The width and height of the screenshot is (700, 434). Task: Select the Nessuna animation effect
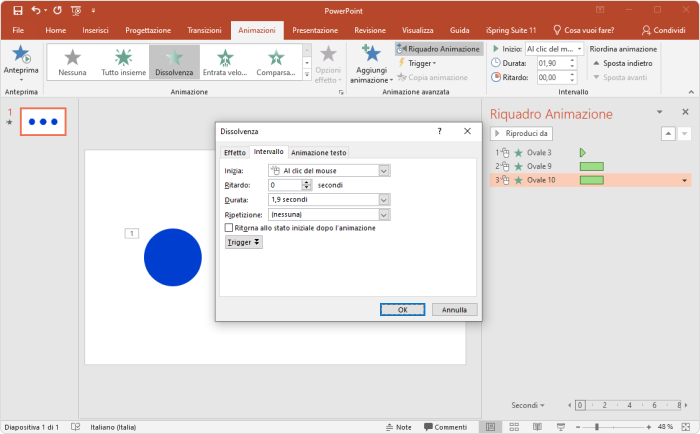coord(72,62)
